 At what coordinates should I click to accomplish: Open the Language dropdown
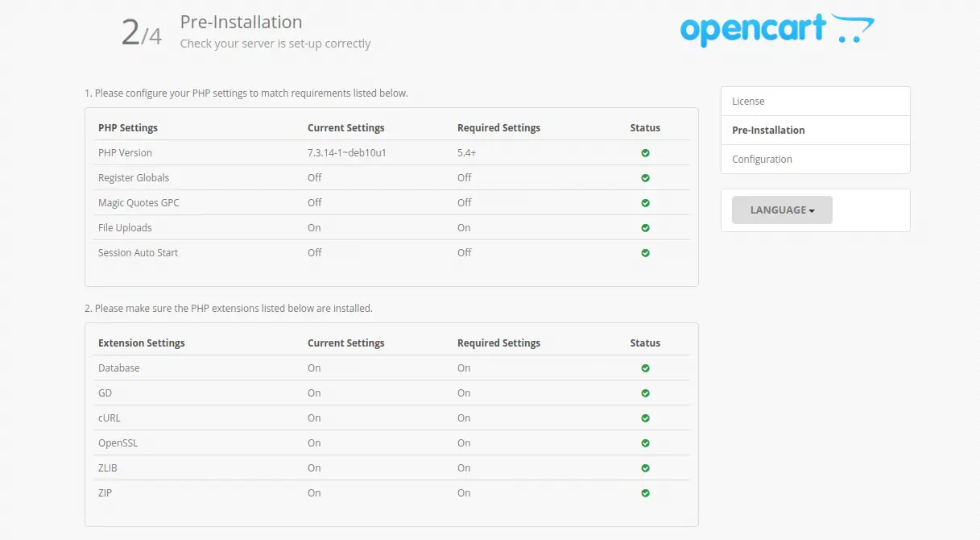[782, 210]
